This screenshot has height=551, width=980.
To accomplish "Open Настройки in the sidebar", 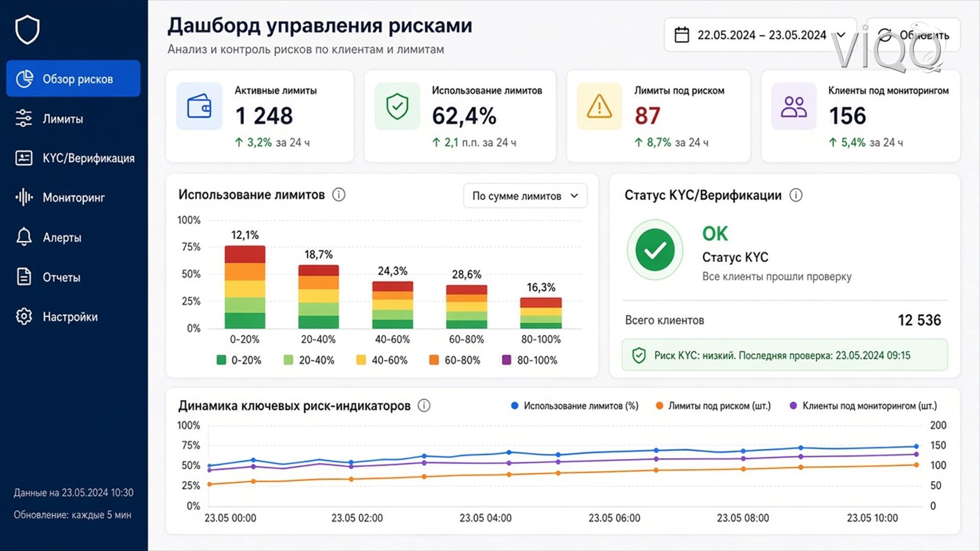I will 70,317.
